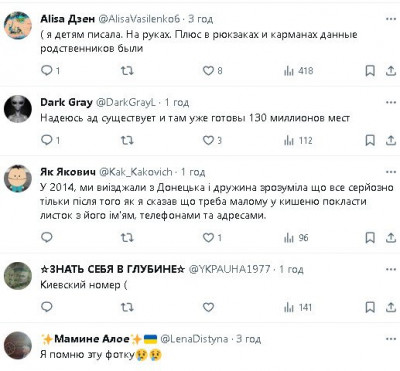Open Dark Gray's alien avatar
The image size is (400, 371).
click(x=18, y=109)
